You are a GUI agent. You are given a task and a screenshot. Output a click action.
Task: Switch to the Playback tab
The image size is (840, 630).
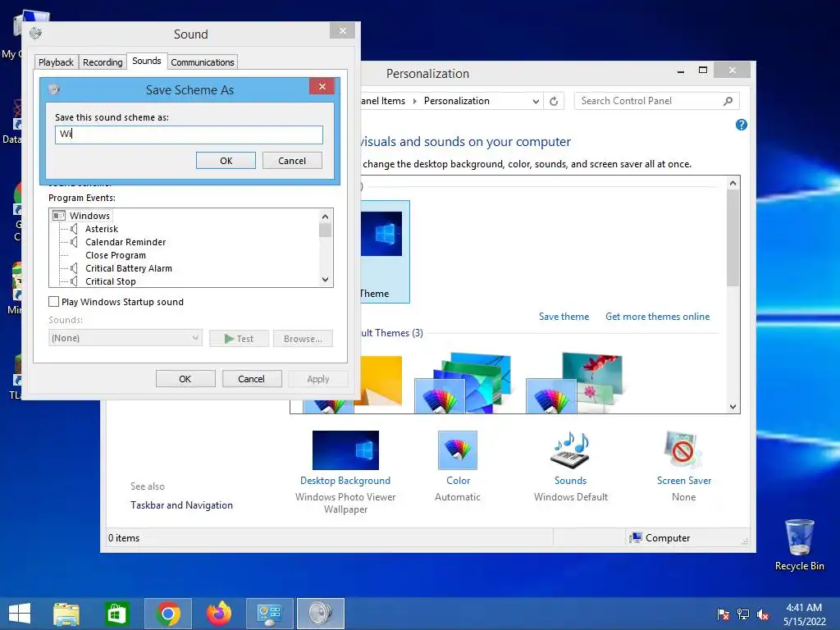pyautogui.click(x=57, y=62)
